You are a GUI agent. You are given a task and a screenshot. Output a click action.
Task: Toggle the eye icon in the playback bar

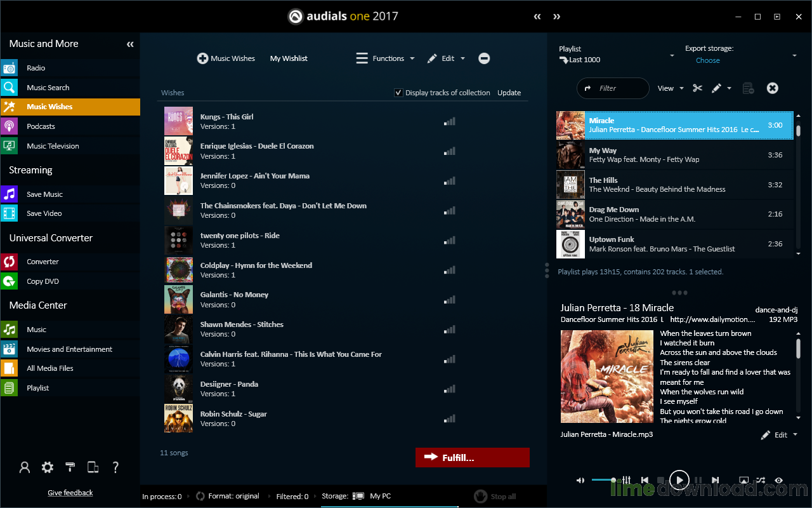click(x=779, y=480)
